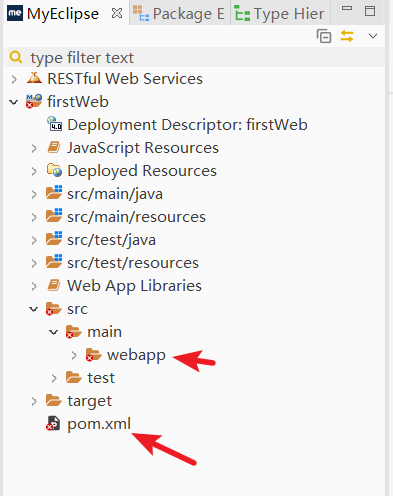This screenshot has width=393, height=496.
Task: Select src/test/resources label
Action: coord(133,263)
